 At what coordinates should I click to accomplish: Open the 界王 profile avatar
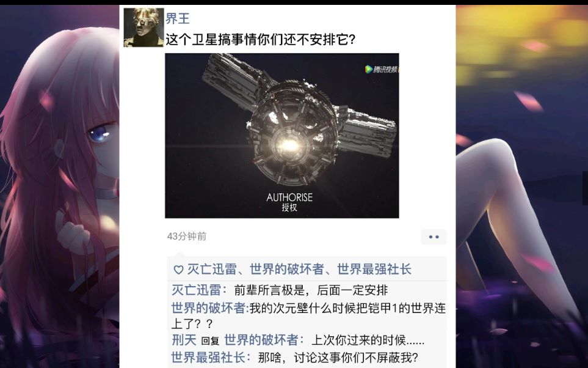[x=143, y=28]
